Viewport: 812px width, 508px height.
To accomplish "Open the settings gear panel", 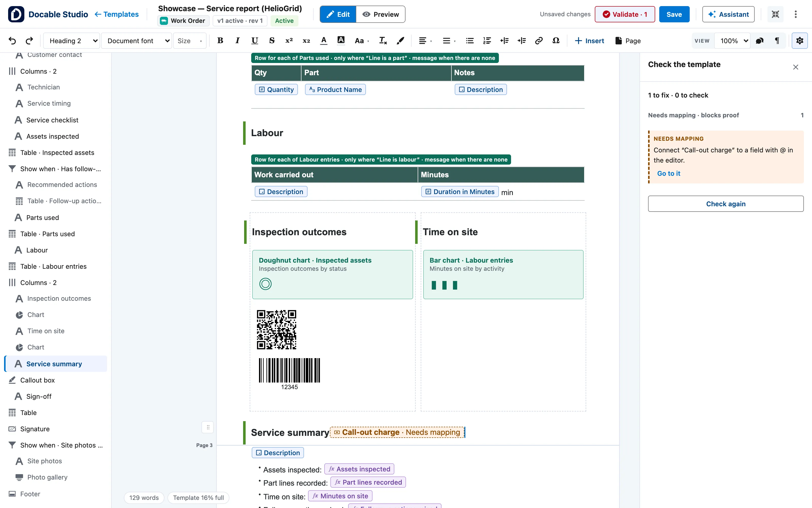I will tap(800, 41).
